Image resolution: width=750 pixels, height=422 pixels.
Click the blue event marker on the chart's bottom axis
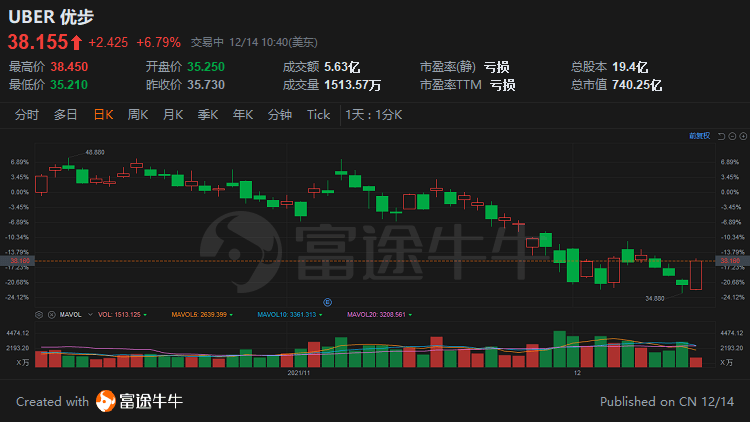[327, 302]
